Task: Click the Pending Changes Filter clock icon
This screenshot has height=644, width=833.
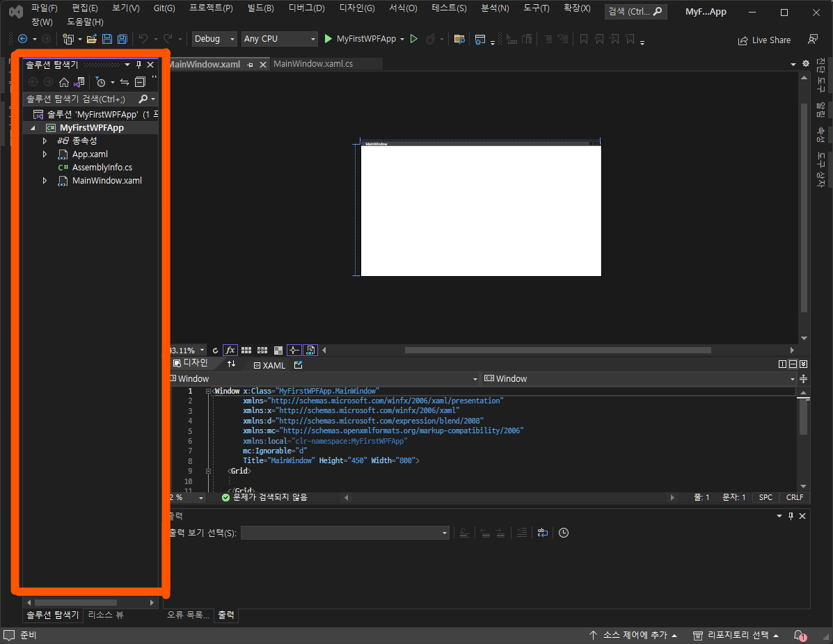Action: (x=100, y=82)
